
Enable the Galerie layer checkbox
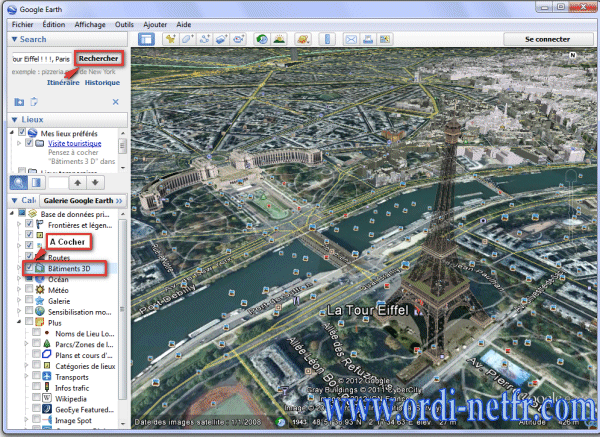pyautogui.click(x=29, y=298)
